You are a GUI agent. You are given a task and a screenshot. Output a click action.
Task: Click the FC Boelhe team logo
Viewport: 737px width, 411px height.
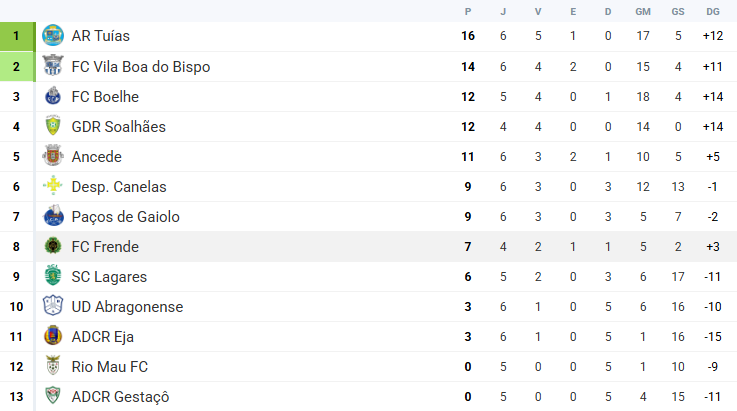click(53, 97)
